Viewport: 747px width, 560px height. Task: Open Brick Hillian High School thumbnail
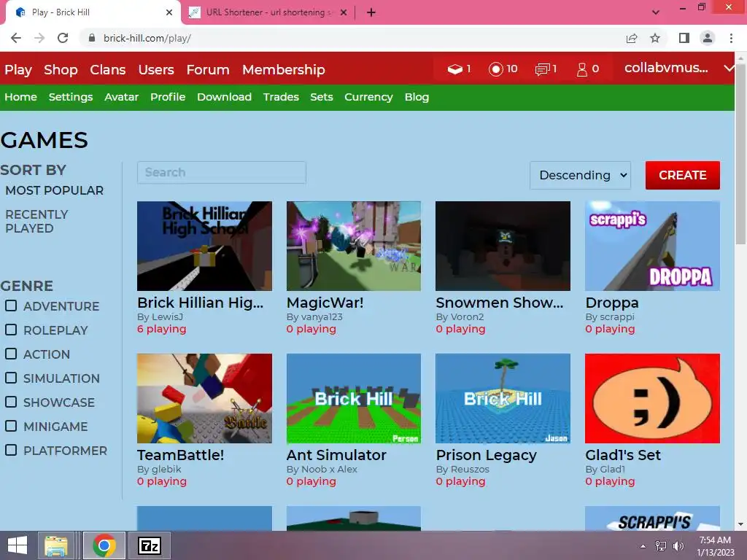tap(204, 246)
